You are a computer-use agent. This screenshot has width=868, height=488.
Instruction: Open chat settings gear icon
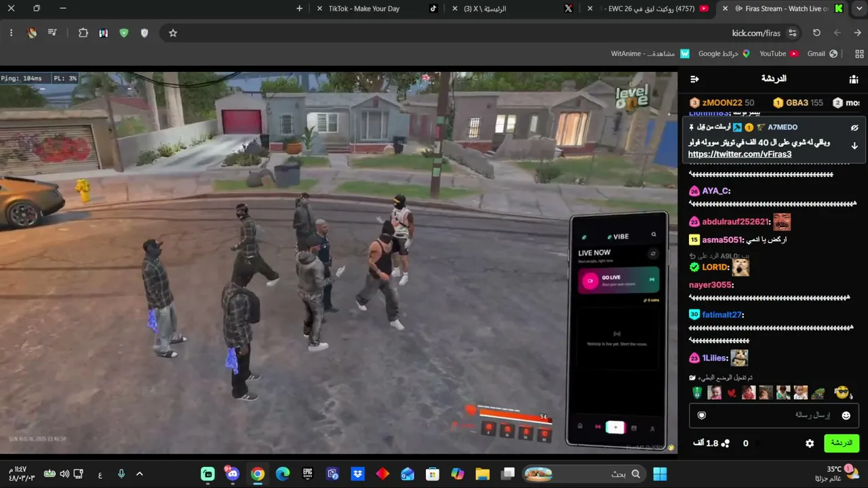point(810,443)
